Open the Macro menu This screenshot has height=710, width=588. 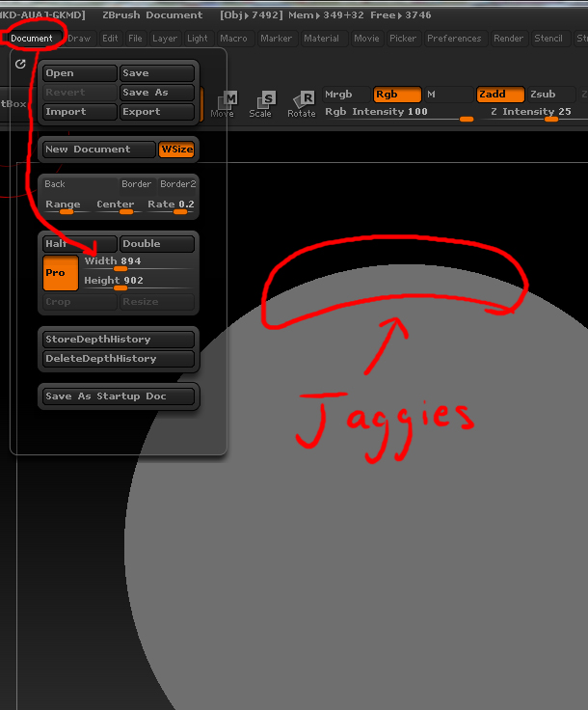coord(234,39)
